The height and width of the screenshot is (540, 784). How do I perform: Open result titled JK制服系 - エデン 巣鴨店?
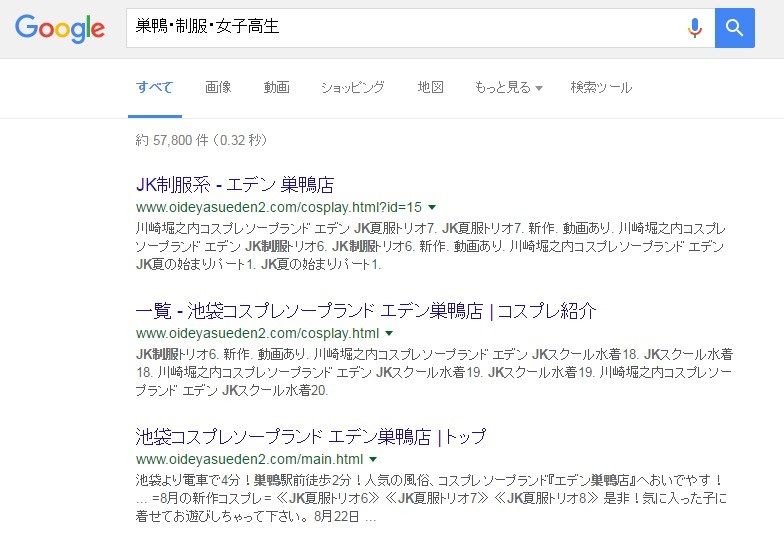pos(235,185)
